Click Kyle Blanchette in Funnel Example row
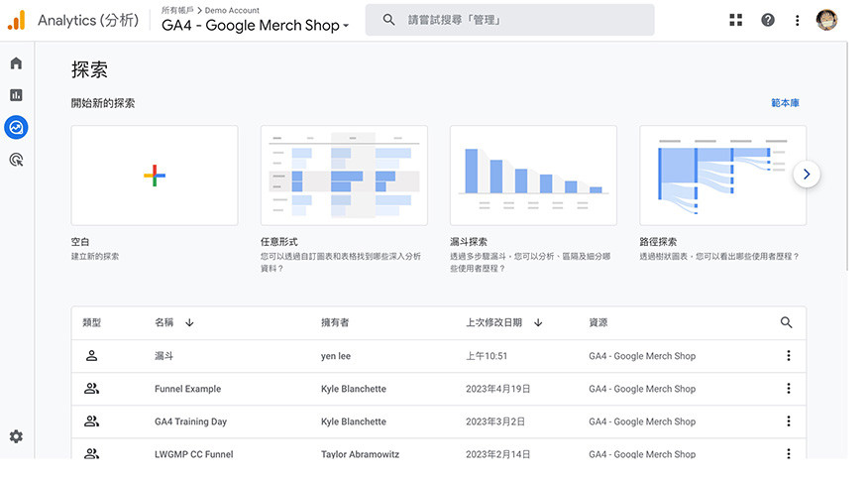The width and height of the screenshot is (868, 479). (354, 389)
